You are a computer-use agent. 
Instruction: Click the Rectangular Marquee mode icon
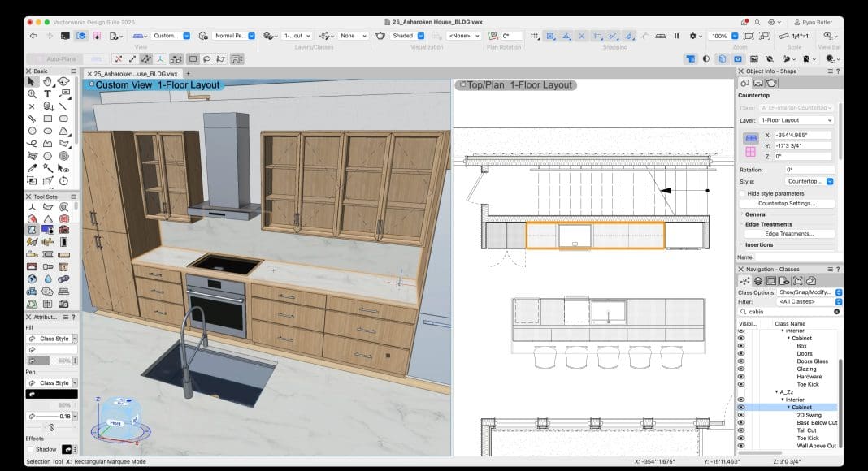[193, 58]
